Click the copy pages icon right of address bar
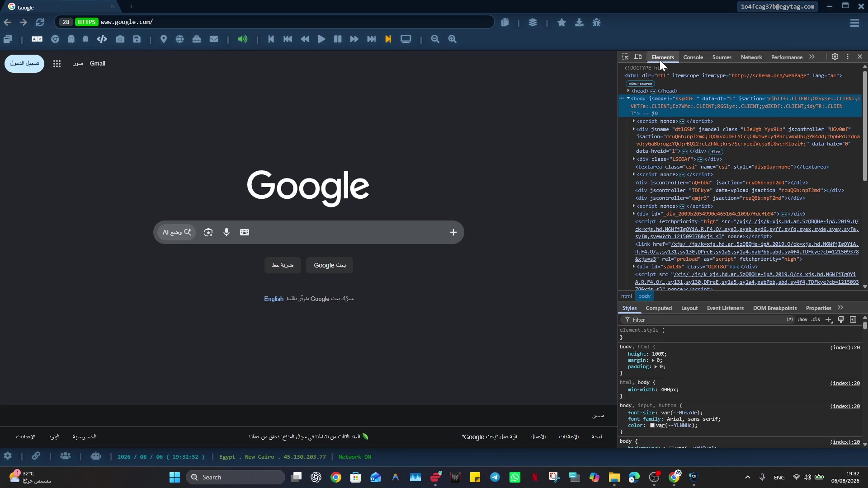868x488 pixels. [505, 22]
